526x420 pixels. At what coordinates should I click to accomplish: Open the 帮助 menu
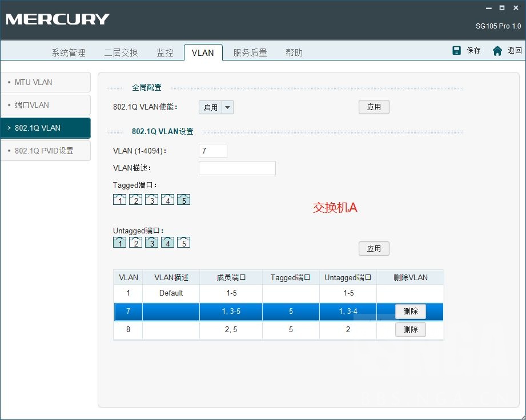pyautogui.click(x=294, y=52)
